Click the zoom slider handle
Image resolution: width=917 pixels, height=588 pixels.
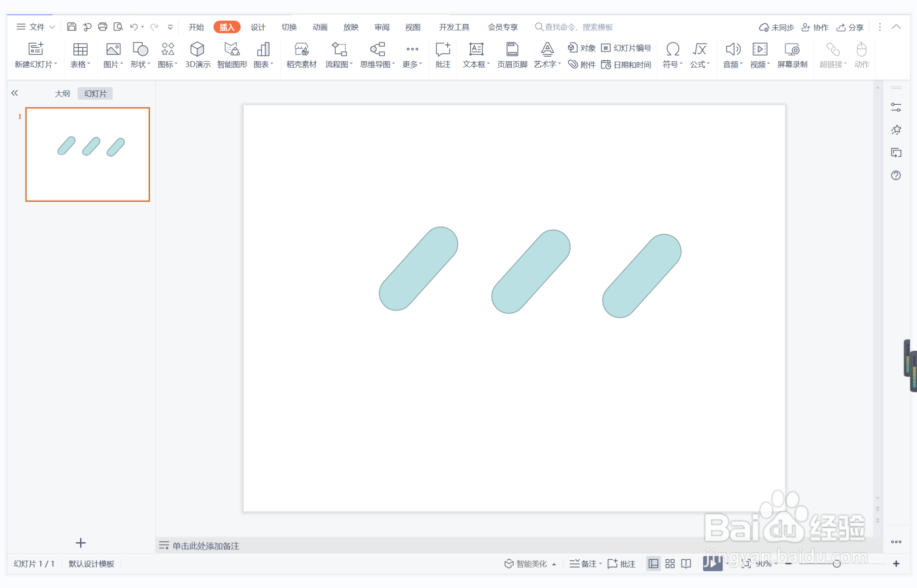pyautogui.click(x=836, y=563)
